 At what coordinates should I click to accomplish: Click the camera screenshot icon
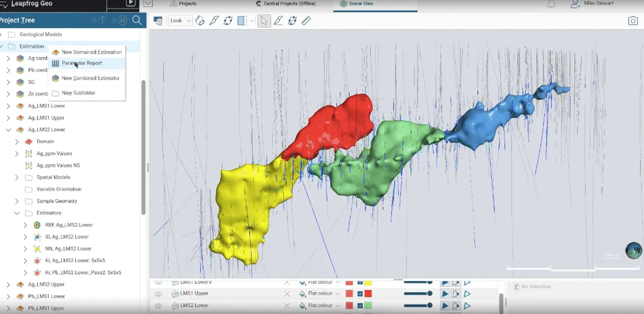pos(633,21)
